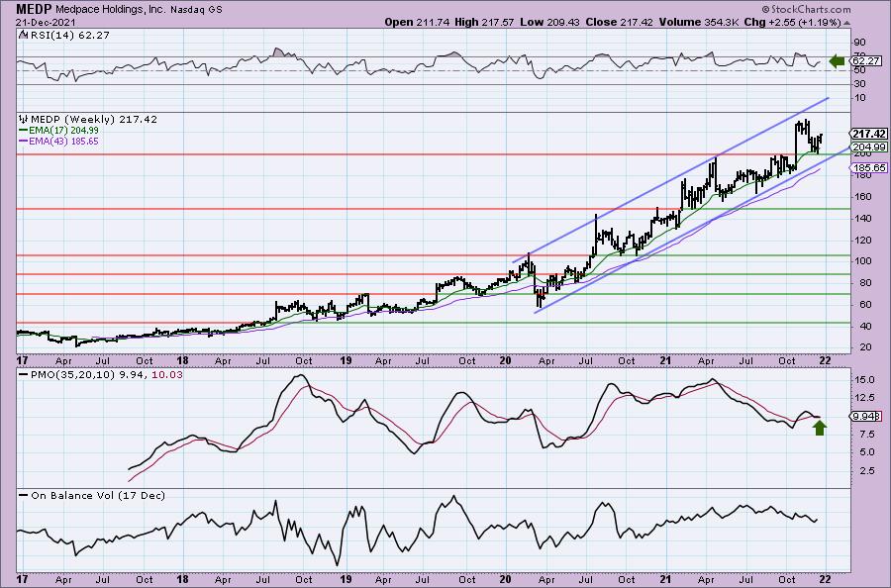
Task: Click the 100 price level on right axis
Action: (862, 261)
